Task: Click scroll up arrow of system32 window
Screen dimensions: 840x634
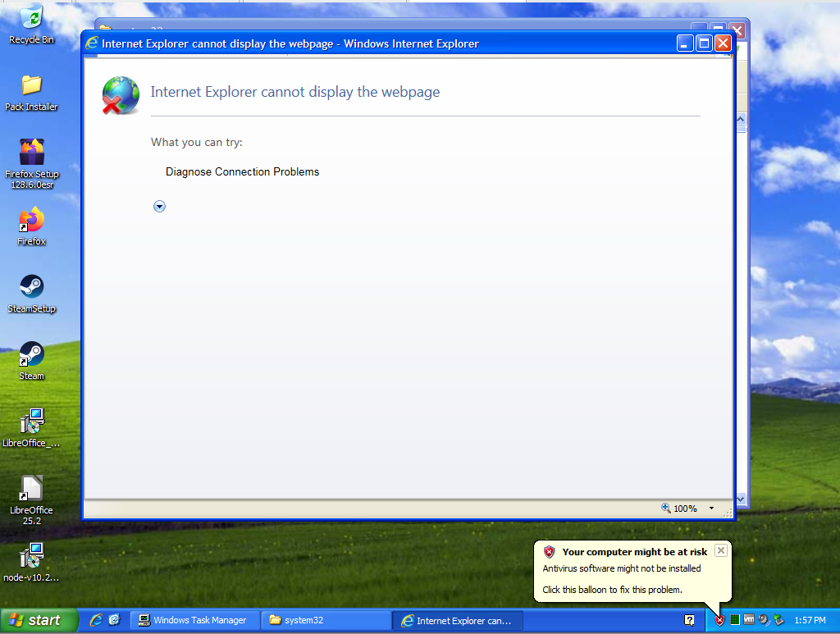Action: coord(741,120)
